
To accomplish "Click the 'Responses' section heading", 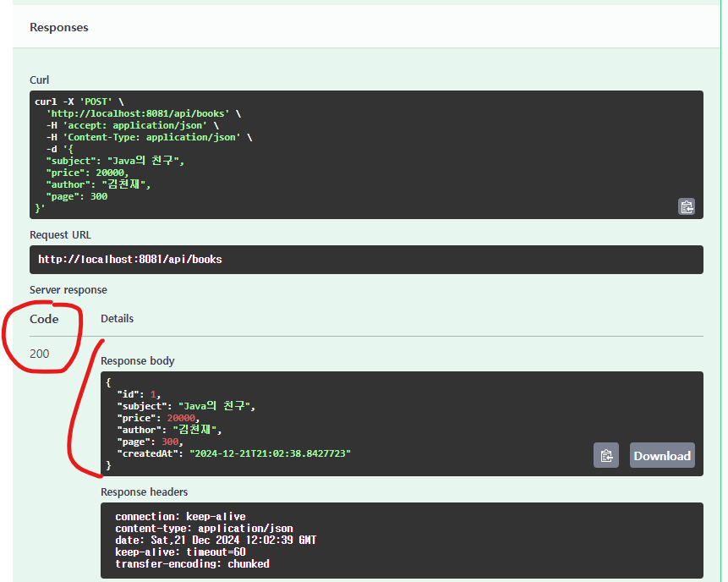I will [x=59, y=27].
